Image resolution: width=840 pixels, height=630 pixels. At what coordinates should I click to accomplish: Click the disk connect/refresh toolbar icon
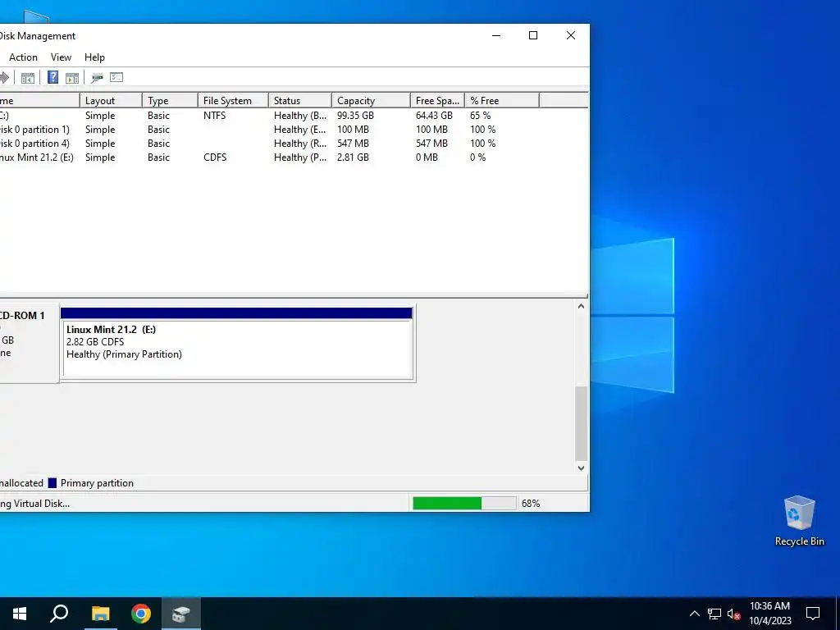(x=97, y=78)
